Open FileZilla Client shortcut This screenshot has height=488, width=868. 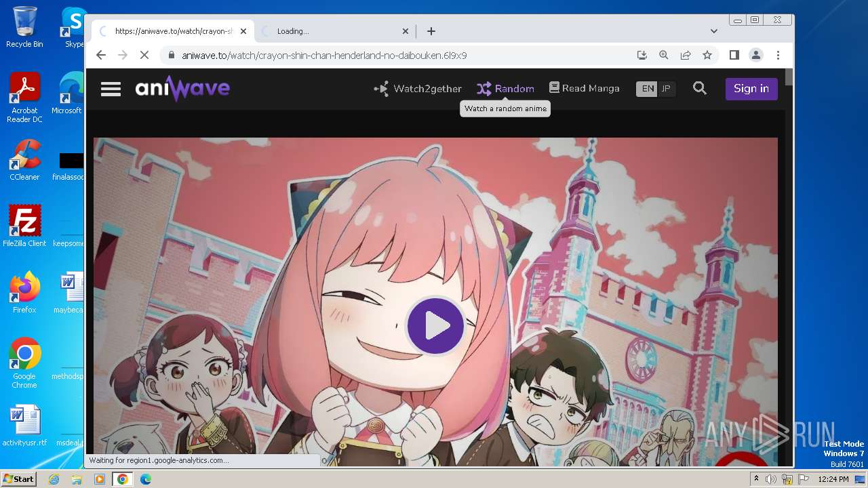24,226
